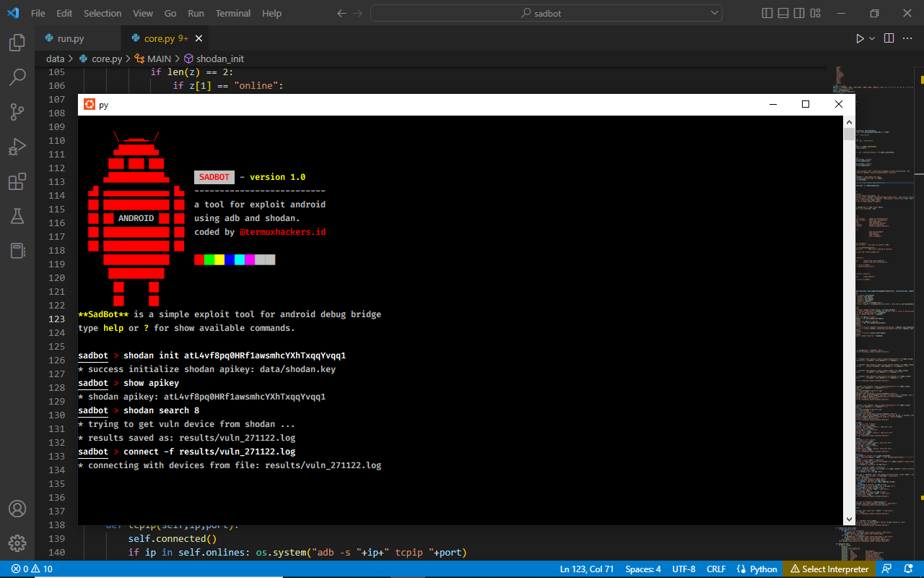Click the connect -f results/vuln_271122.log command

coord(209,452)
